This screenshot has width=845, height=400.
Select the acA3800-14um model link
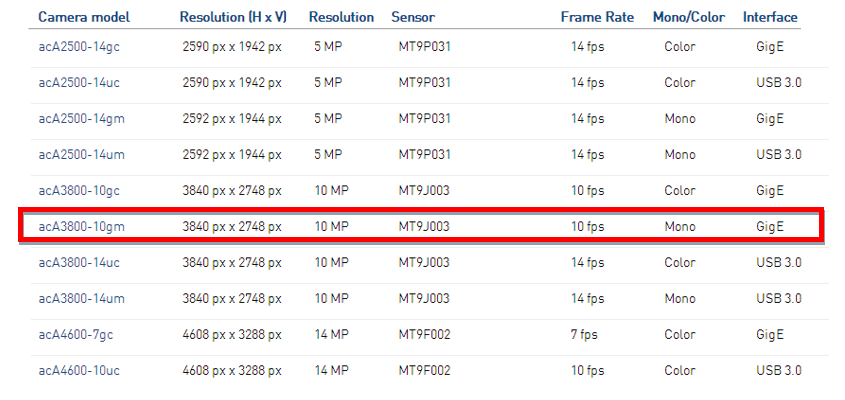pos(82,299)
